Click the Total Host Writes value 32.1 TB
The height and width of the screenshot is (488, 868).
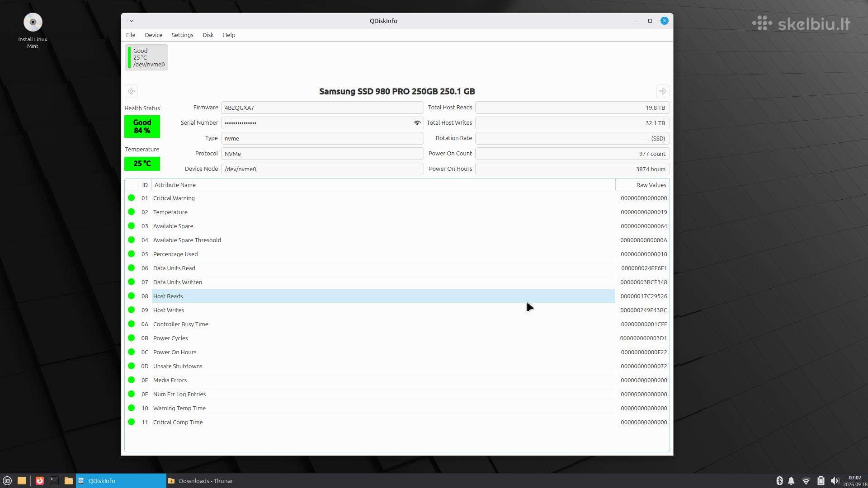pyautogui.click(x=572, y=123)
